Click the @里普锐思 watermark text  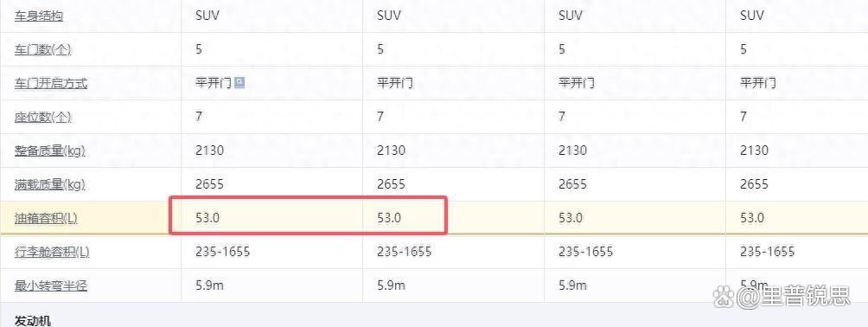tap(793, 295)
